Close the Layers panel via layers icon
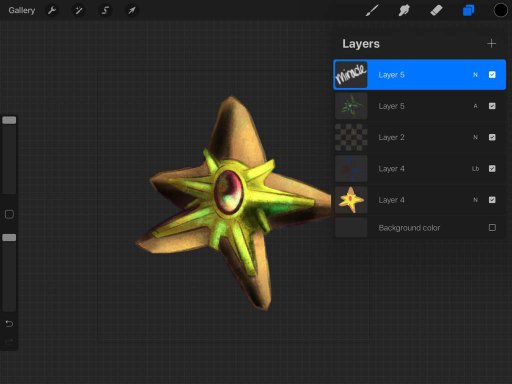The image size is (512, 384). tap(468, 10)
